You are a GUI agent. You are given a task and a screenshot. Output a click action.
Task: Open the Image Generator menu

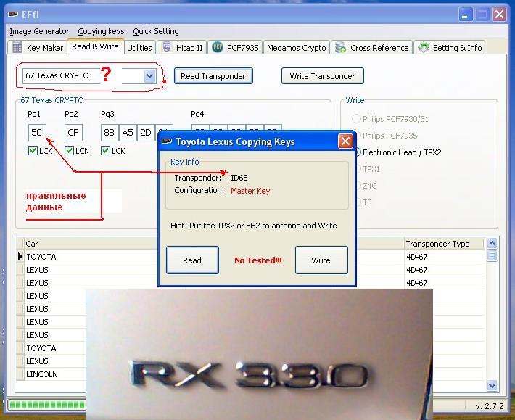(39, 31)
